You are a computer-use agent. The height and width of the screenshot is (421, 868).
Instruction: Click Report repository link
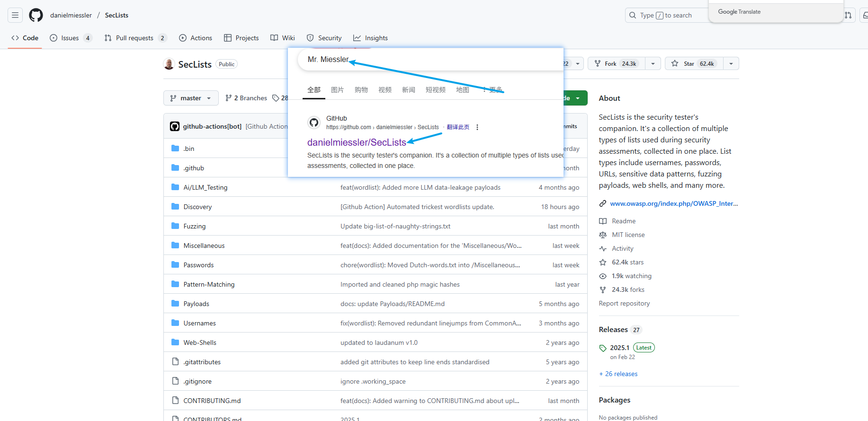pos(624,303)
